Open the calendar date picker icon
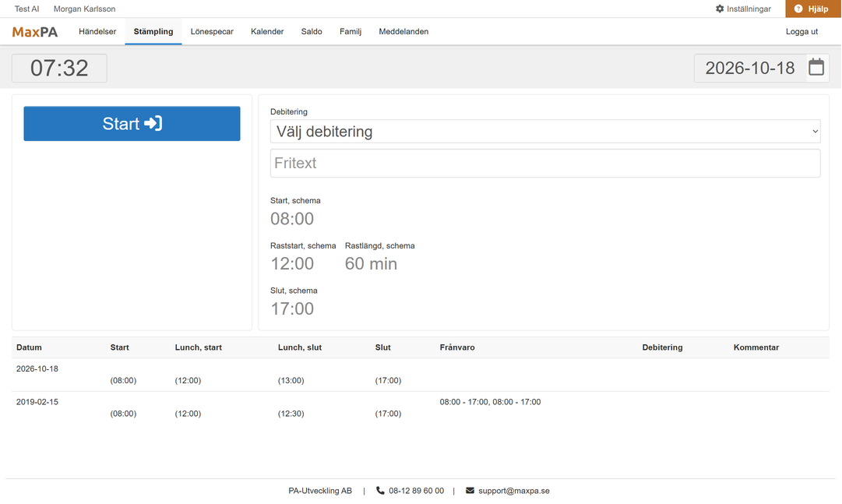 (816, 68)
